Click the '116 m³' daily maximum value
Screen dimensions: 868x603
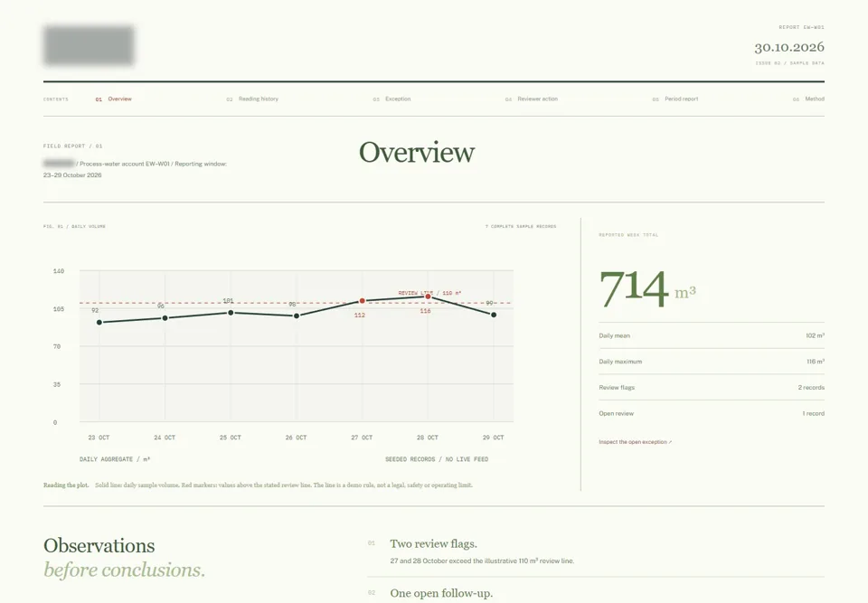point(816,362)
